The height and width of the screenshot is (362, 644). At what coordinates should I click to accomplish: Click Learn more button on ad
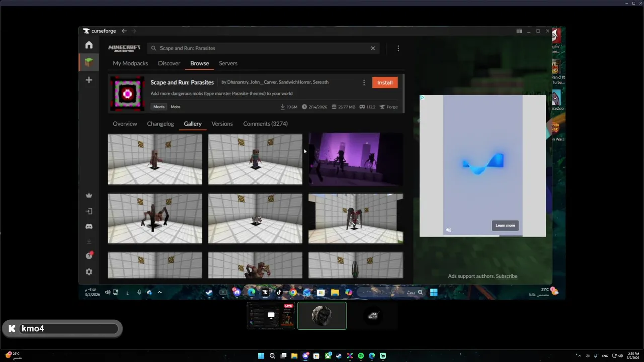click(505, 225)
